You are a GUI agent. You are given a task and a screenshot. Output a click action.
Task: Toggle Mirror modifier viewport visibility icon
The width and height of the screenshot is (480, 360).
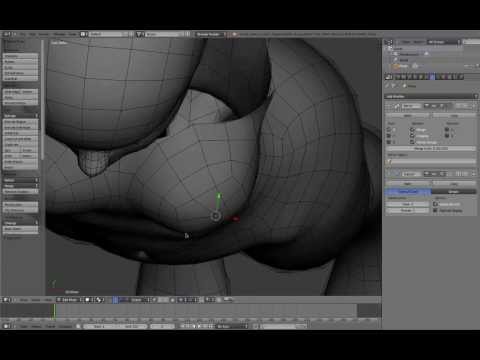click(x=434, y=106)
